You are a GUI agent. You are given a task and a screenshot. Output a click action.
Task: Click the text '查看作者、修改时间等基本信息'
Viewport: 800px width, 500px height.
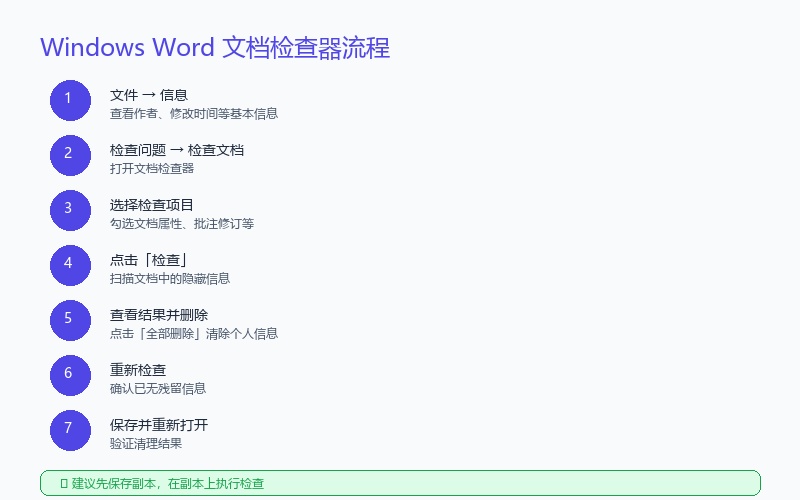click(x=194, y=114)
